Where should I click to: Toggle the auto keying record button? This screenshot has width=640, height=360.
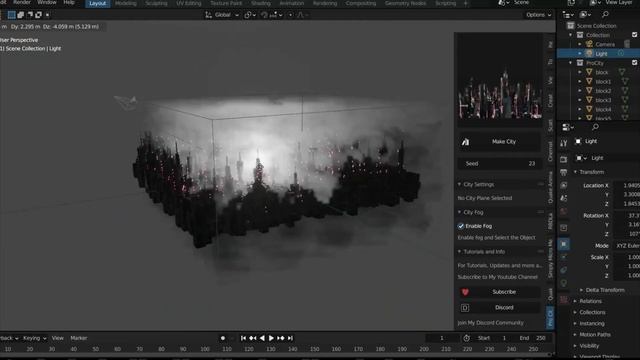[x=222, y=338]
